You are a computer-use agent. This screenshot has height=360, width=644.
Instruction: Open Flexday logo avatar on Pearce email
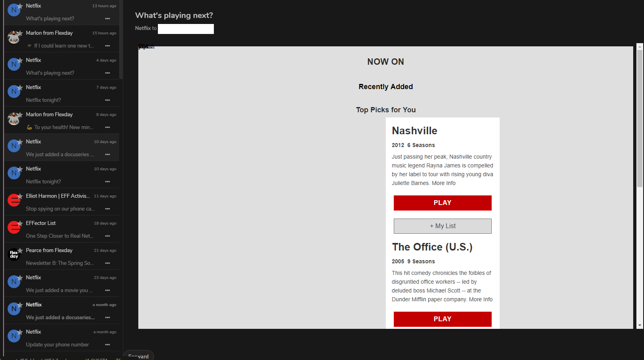coord(14,255)
